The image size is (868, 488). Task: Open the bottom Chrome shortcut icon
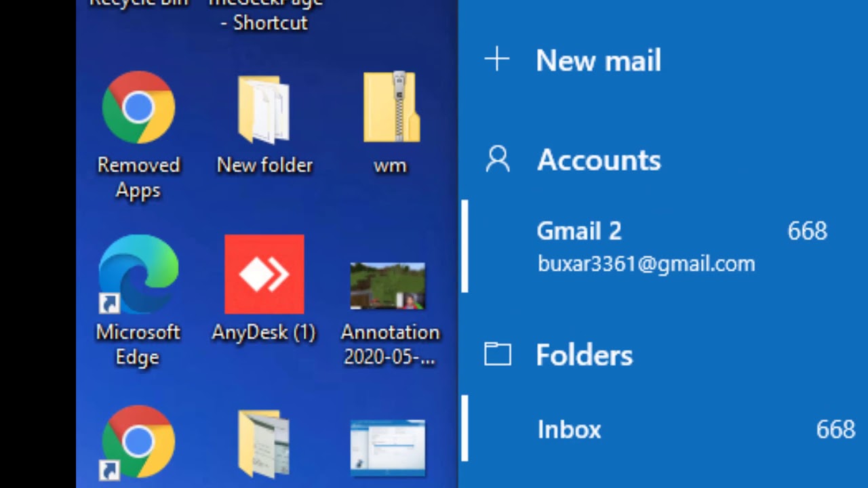point(138,442)
